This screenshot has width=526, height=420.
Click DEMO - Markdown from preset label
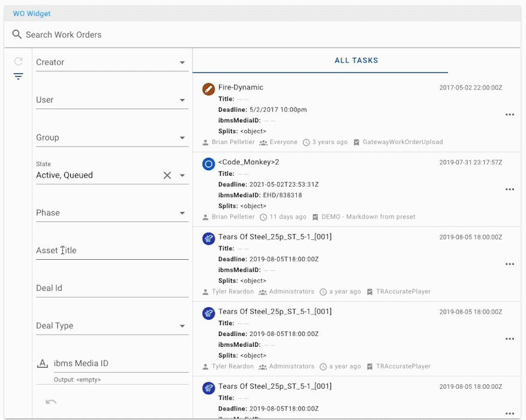(368, 217)
